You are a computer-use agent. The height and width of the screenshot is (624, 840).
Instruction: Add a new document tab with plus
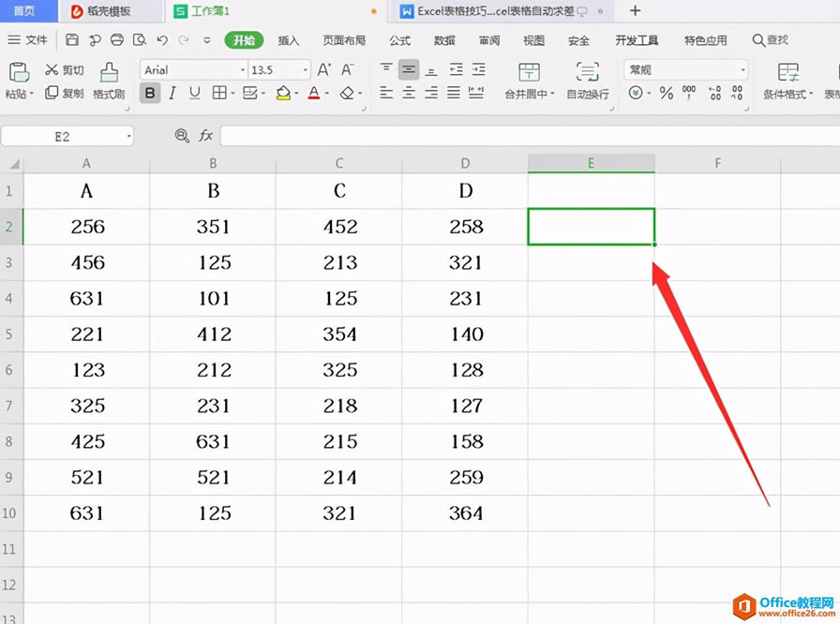click(x=635, y=10)
